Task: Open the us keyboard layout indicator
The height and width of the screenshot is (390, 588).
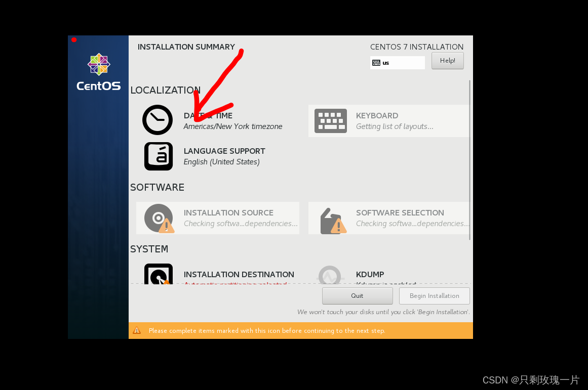Action: coord(398,63)
